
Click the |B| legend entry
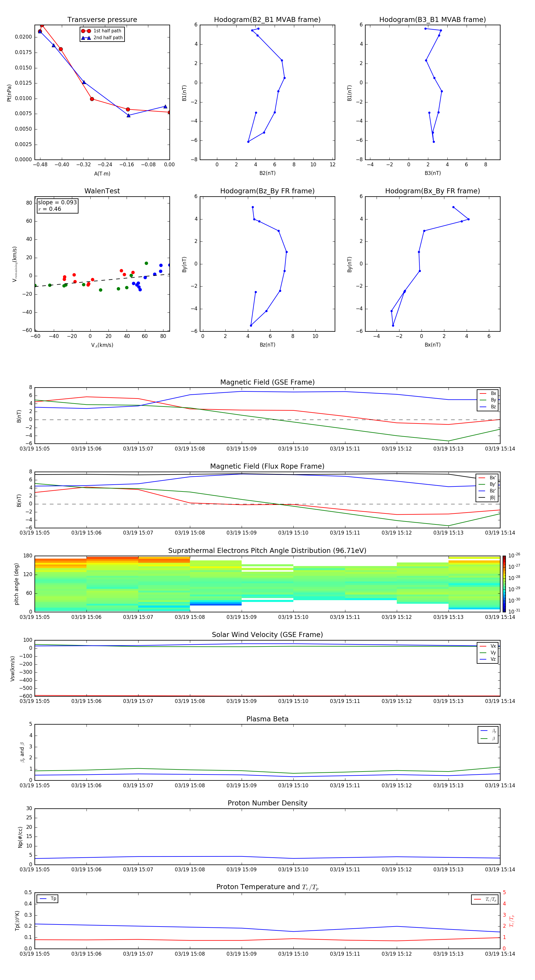pos(487,498)
